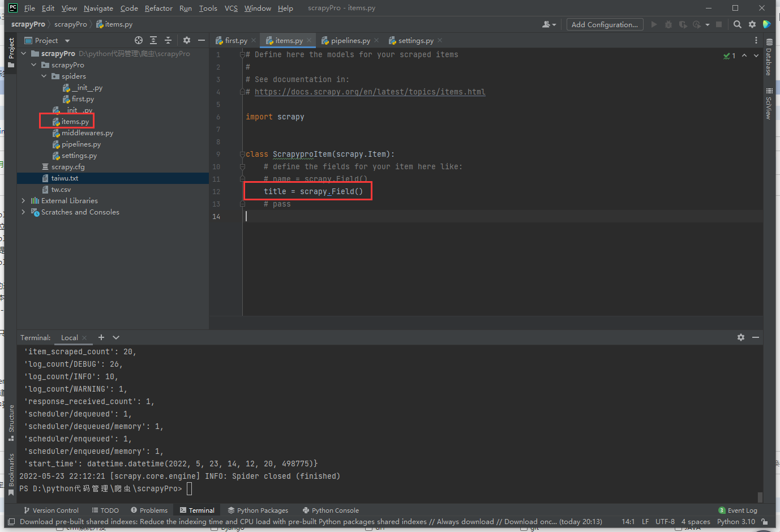Add a new terminal tab with plus icon

101,337
